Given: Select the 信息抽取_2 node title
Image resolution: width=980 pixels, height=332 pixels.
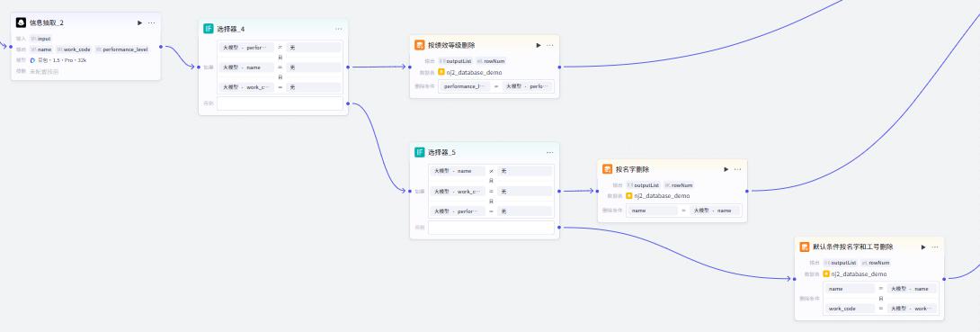Looking at the screenshot, I should (x=46, y=22).
